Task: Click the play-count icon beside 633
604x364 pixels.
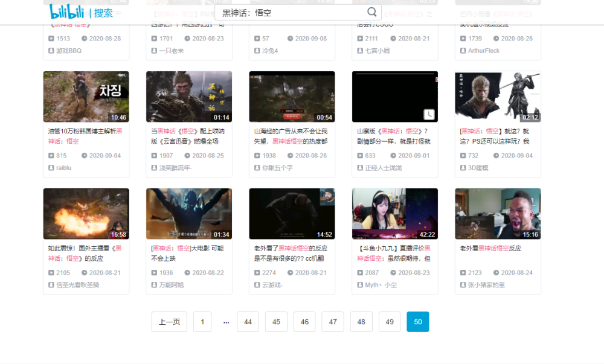Action: click(360, 156)
